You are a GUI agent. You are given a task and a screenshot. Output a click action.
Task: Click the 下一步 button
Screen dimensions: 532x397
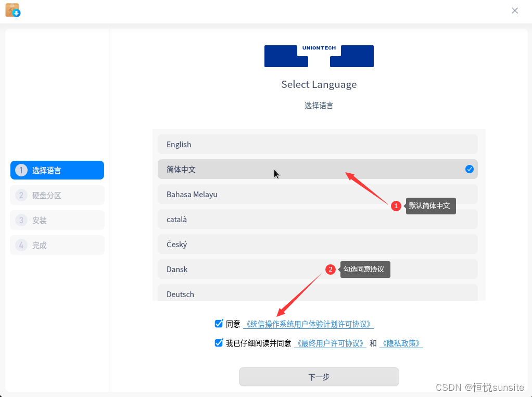click(319, 377)
